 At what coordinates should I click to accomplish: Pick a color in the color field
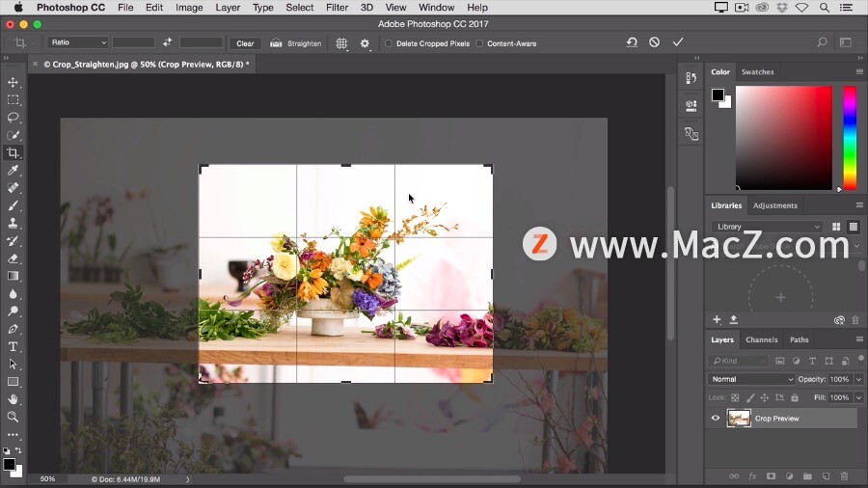[x=784, y=138]
